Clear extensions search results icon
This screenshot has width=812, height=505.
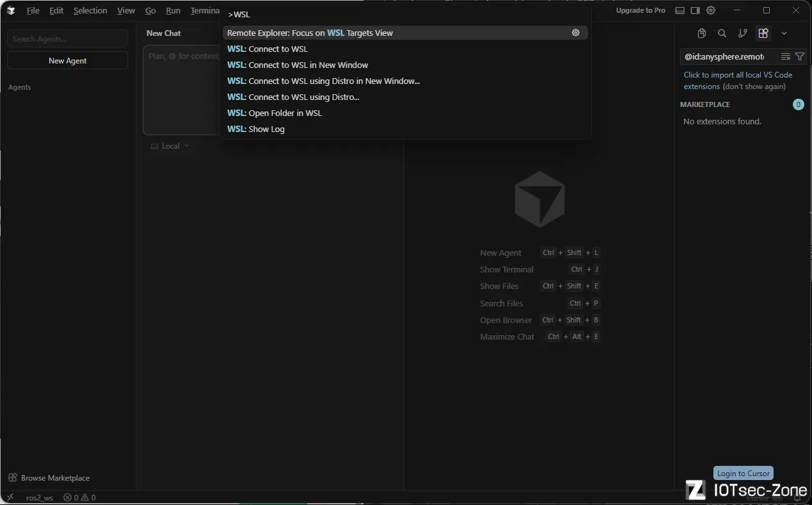(786, 56)
